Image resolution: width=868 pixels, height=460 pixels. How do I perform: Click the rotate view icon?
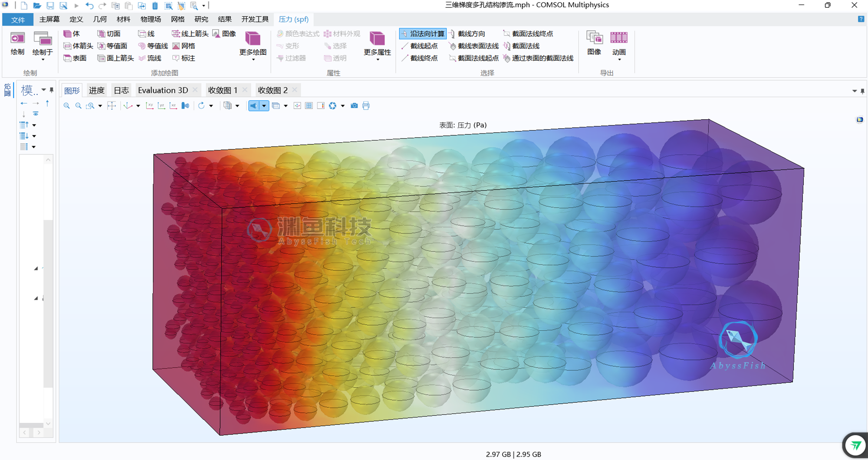(201, 106)
